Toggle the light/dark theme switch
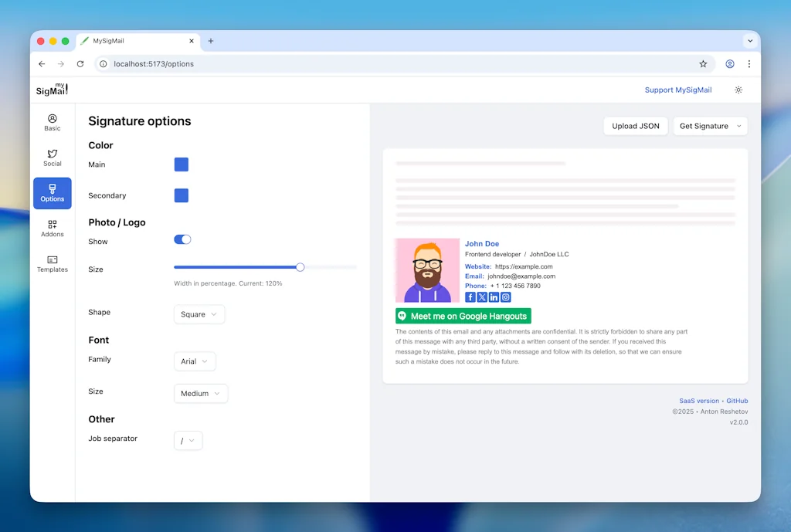 [738, 90]
